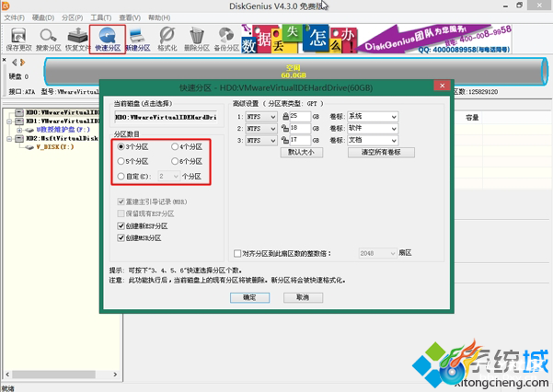Click the partition 1 size field showing 25

click(x=300, y=116)
